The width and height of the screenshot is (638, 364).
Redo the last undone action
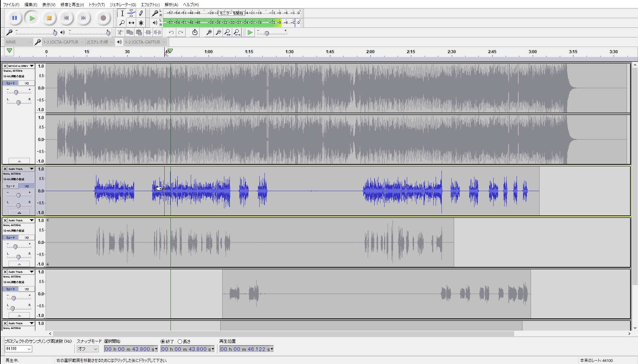point(180,32)
